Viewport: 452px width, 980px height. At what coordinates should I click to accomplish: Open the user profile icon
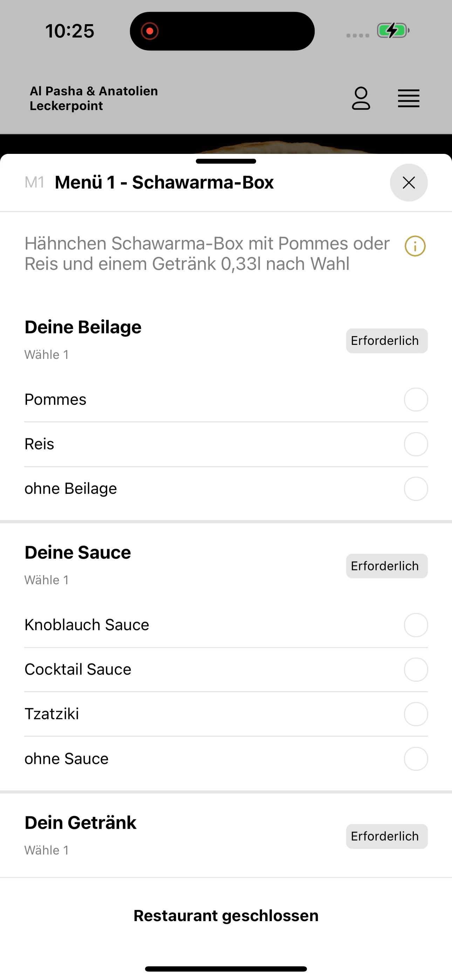tap(361, 98)
